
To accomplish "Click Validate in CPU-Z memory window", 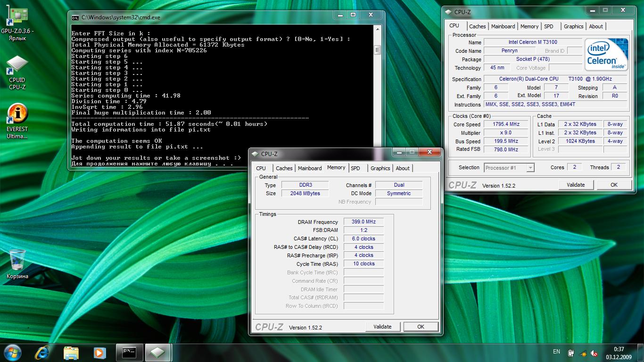I will point(382,327).
